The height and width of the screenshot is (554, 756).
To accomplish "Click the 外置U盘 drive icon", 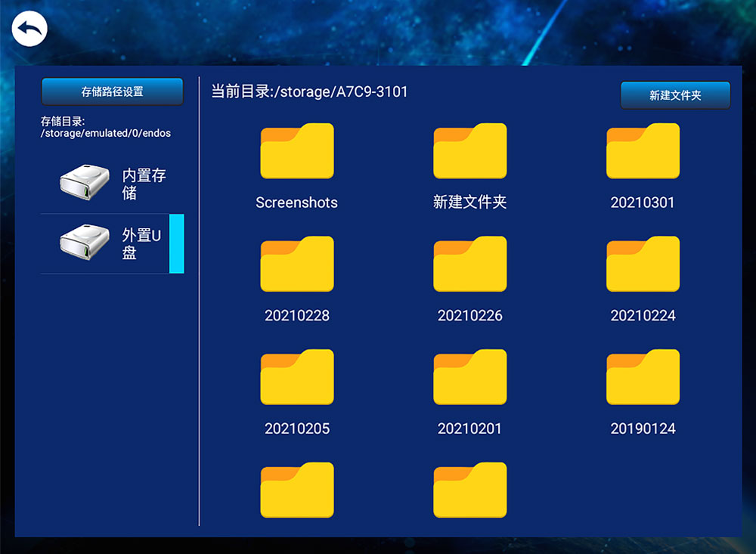I will 85,243.
